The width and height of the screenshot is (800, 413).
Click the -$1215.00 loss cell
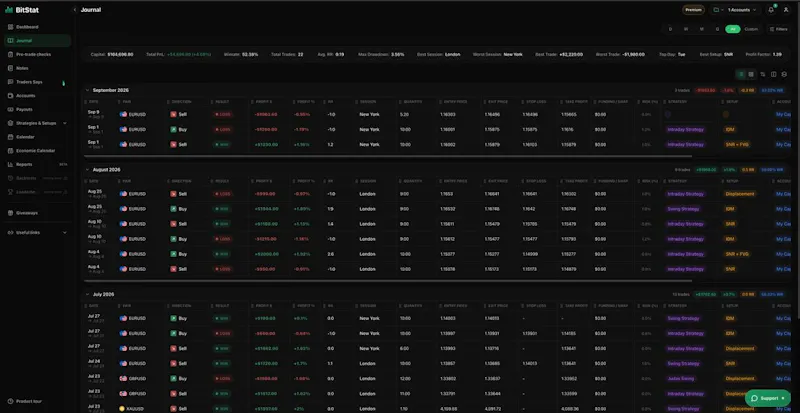click(265, 239)
